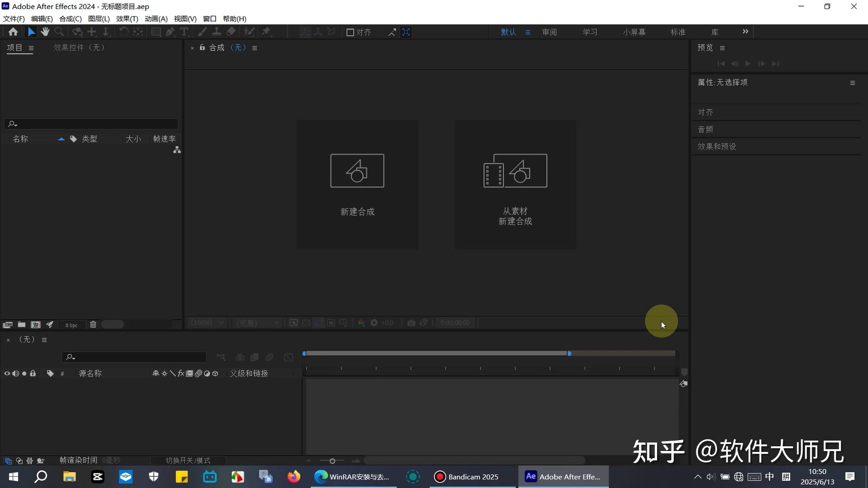This screenshot has height=488, width=868.
Task: Click the Home icon in the toolbar
Action: click(x=13, y=31)
